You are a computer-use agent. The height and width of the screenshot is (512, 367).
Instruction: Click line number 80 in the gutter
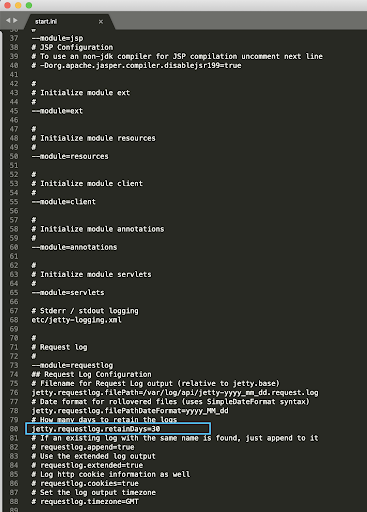(x=14, y=429)
